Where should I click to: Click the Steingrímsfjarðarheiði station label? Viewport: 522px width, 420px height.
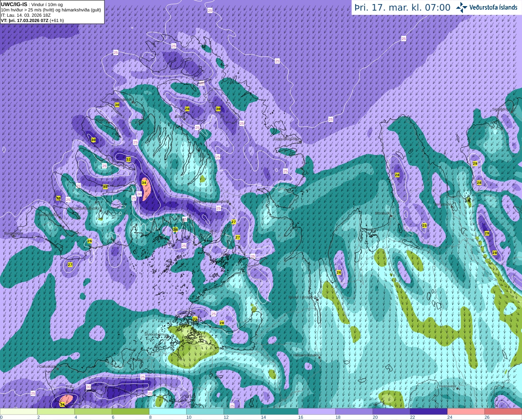point(211,201)
